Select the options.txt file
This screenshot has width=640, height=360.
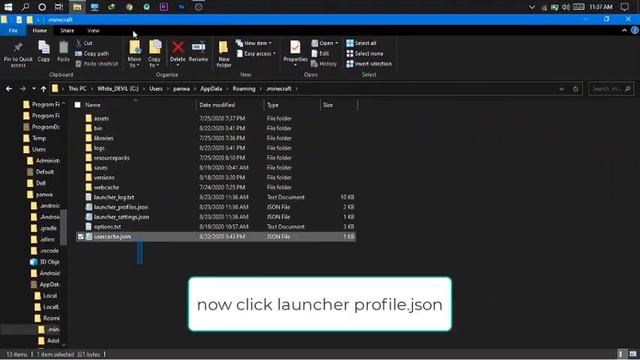click(107, 227)
